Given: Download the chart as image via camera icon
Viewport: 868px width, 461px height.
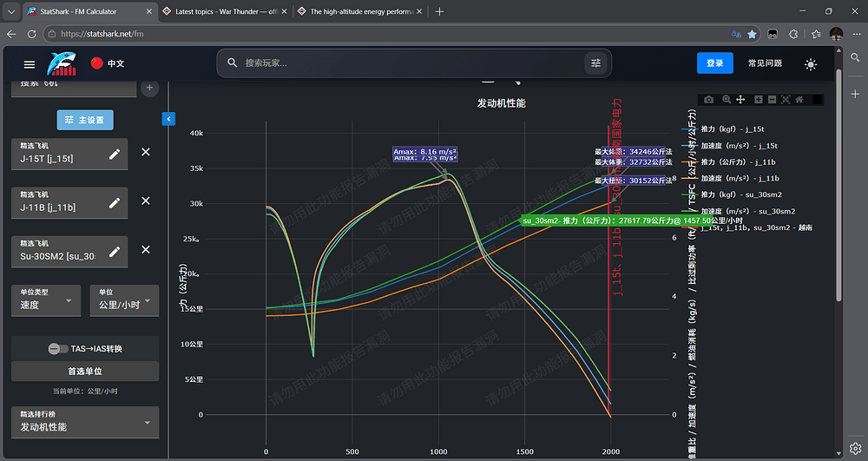Looking at the screenshot, I should [x=709, y=100].
